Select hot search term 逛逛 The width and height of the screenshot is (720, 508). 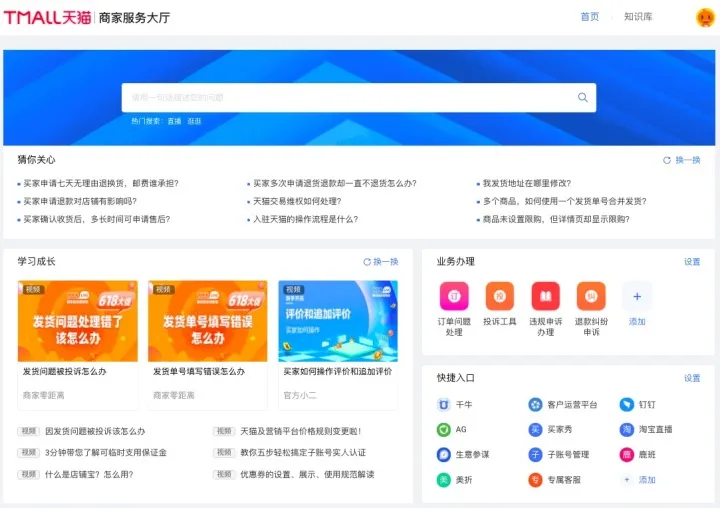[x=194, y=121]
